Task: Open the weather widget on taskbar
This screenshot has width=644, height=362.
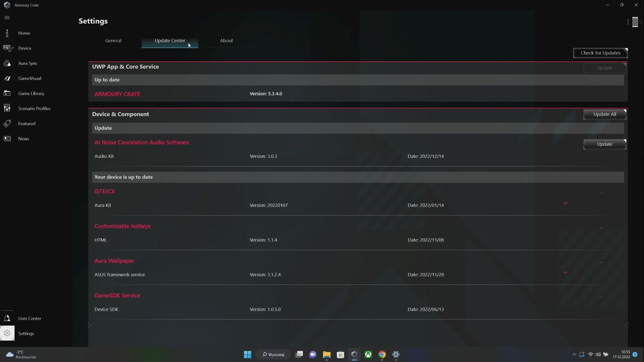Action: click(21, 354)
